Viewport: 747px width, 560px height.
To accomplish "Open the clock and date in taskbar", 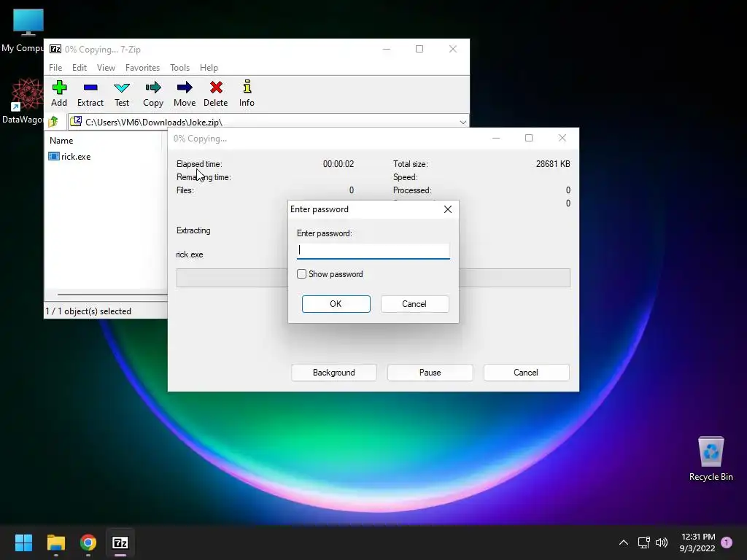I will point(697,542).
